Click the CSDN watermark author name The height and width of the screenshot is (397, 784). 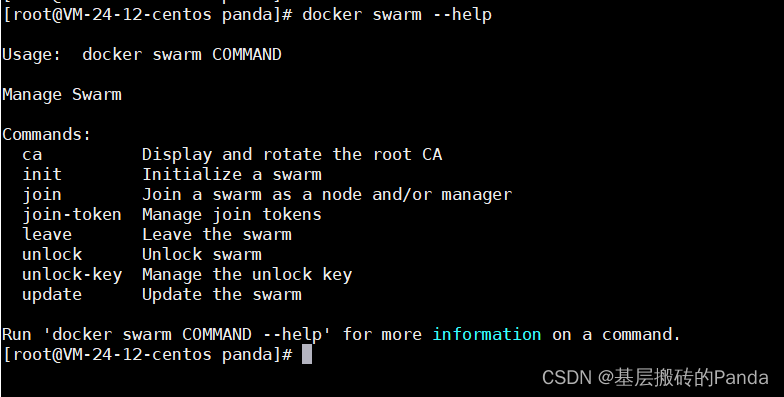coord(691,378)
